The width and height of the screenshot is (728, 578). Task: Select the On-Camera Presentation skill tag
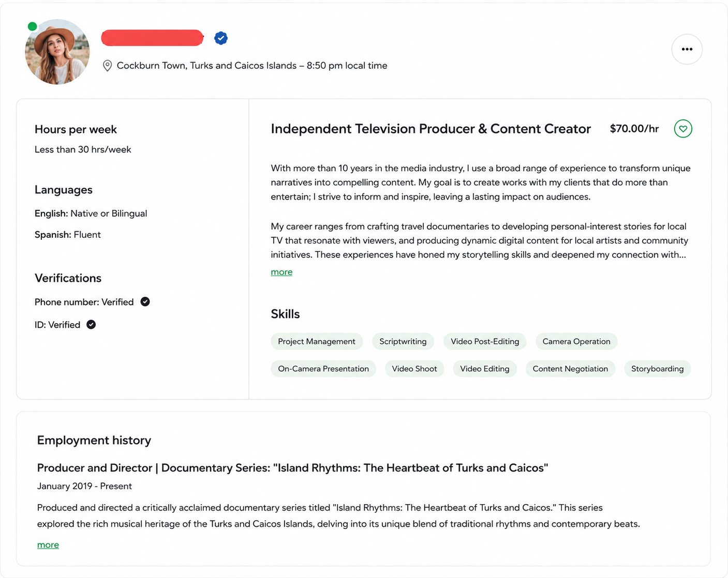tap(323, 369)
